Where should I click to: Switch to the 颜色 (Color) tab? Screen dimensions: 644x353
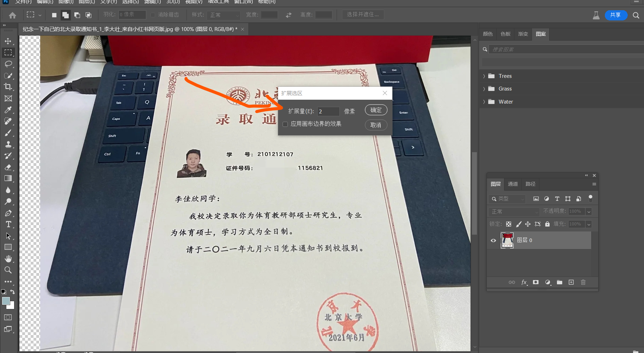(x=488, y=34)
